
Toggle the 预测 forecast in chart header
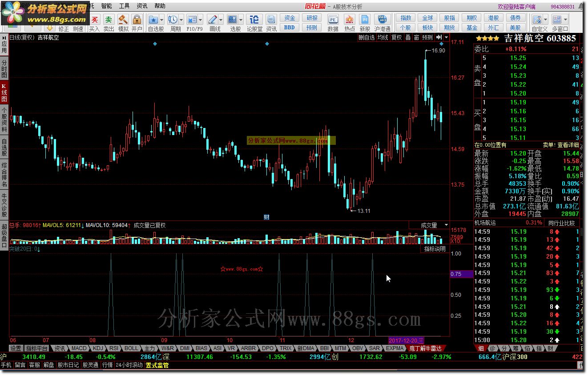[x=427, y=38]
